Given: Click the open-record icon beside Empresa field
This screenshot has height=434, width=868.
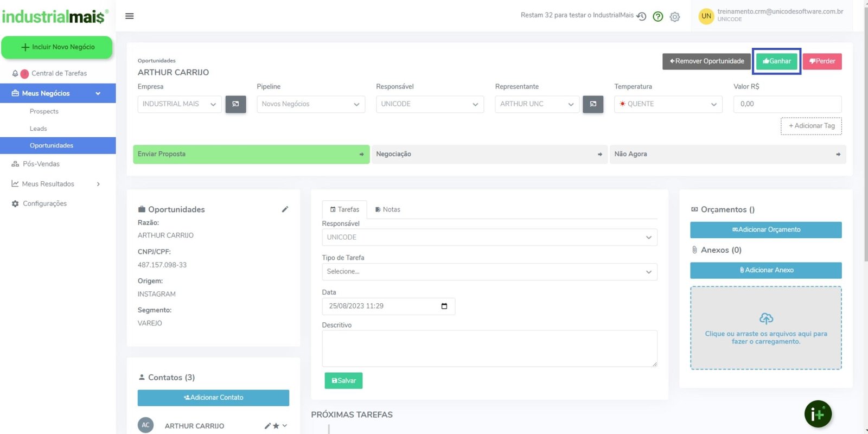Looking at the screenshot, I should coord(235,104).
